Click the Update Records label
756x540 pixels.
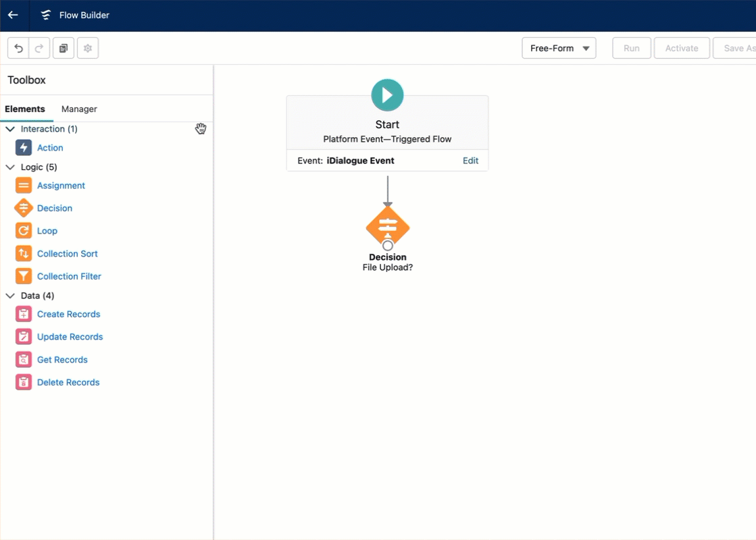70,337
